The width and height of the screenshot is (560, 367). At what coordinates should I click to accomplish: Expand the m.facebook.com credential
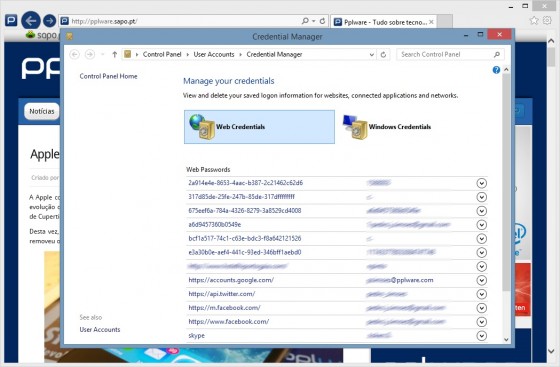point(481,308)
